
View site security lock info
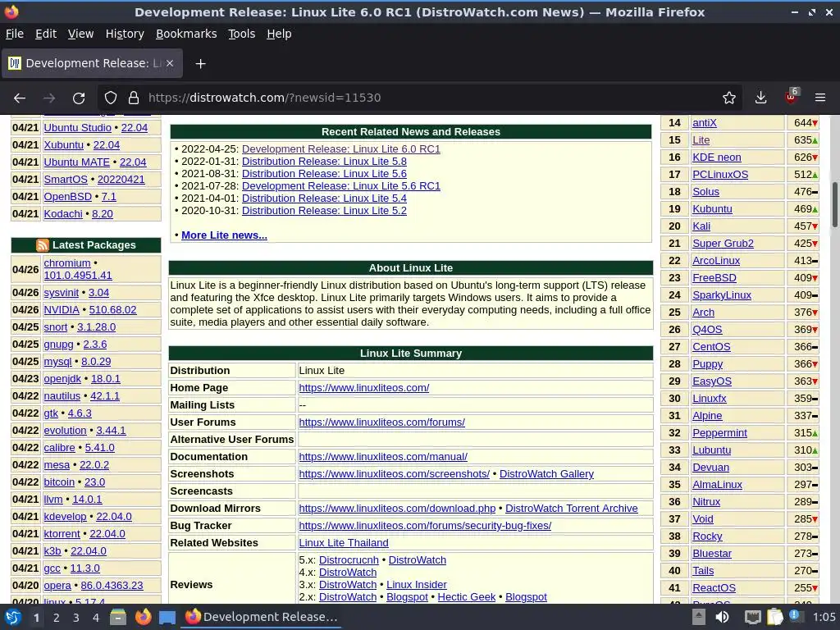pos(134,98)
